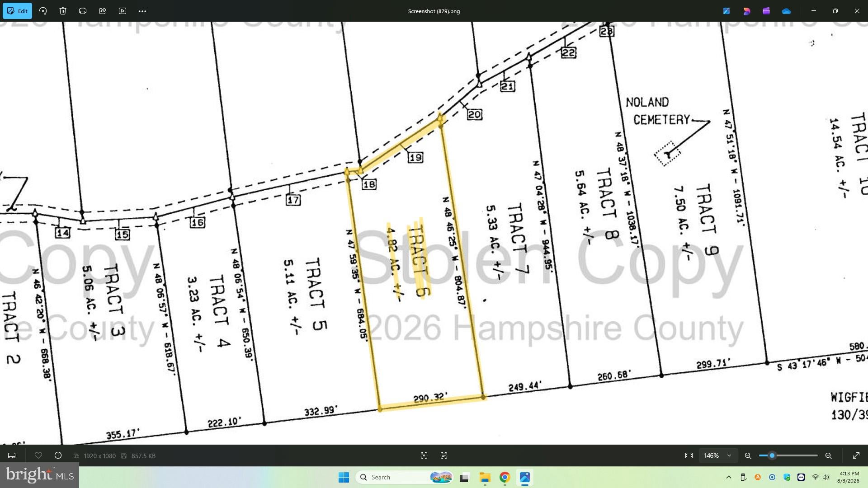Click the visual search icon in bottom bar
Viewport: 868px width, 488px height.
pyautogui.click(x=424, y=455)
